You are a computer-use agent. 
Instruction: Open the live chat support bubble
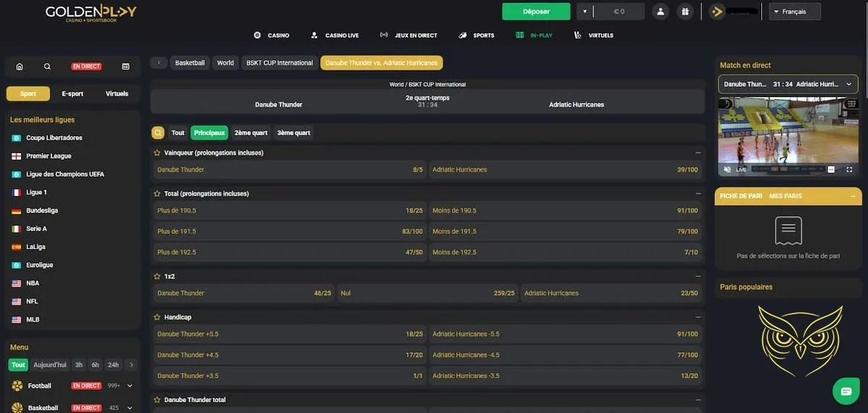846,391
